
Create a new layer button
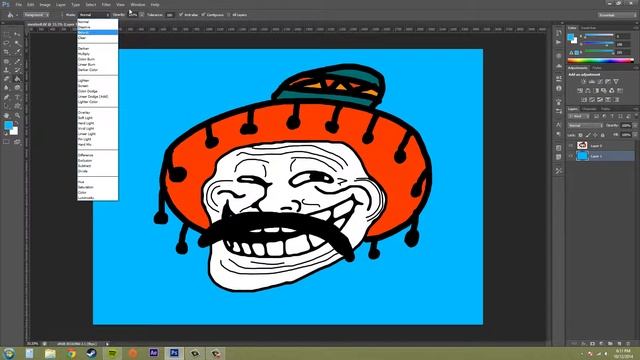pyautogui.click(x=619, y=344)
